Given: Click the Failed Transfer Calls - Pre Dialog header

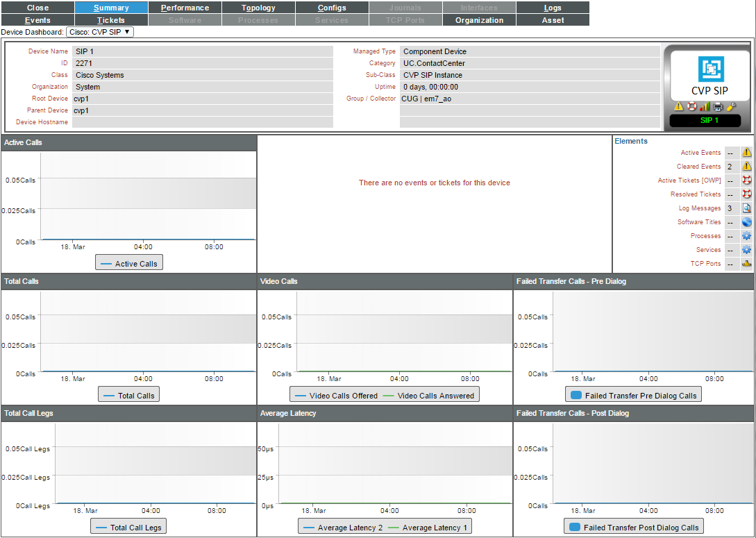Looking at the screenshot, I should click(x=634, y=281).
